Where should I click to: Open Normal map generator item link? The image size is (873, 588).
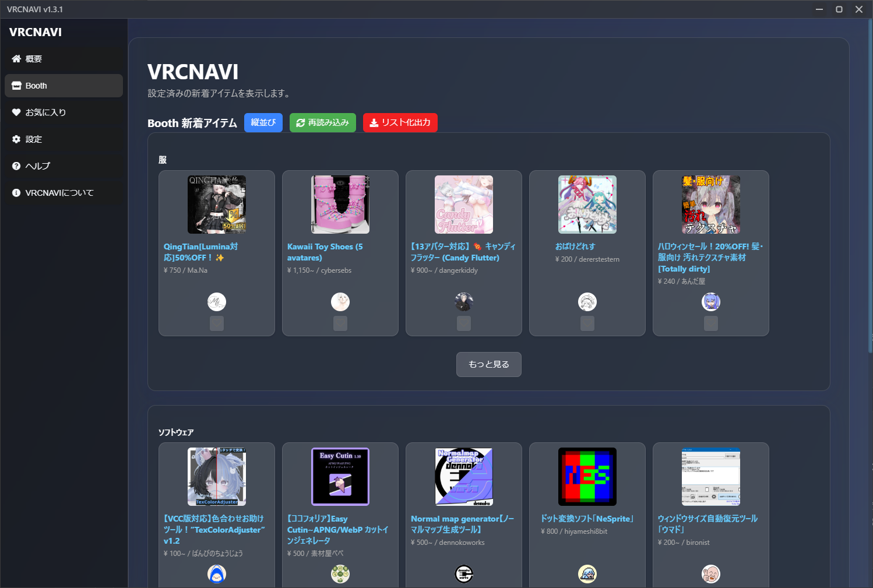[462, 524]
